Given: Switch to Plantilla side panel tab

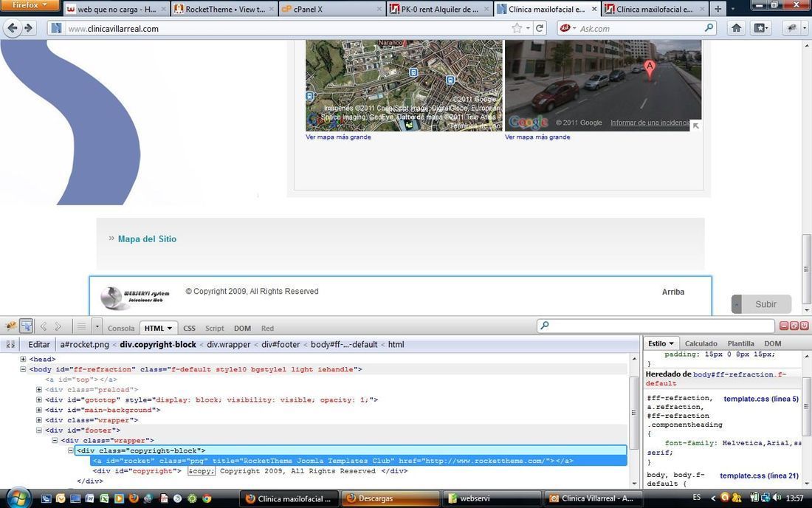Looking at the screenshot, I should (740, 343).
